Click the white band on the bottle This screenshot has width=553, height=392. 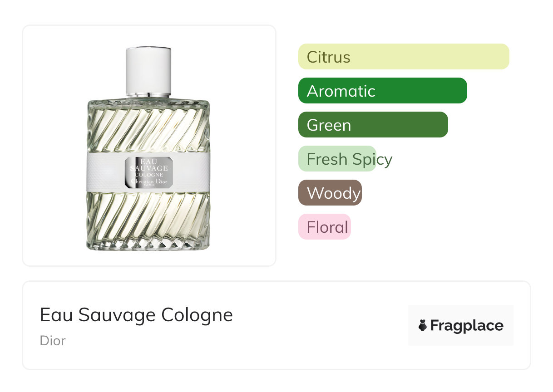[148, 172]
